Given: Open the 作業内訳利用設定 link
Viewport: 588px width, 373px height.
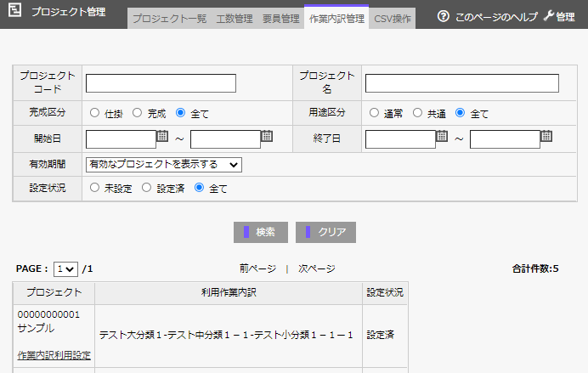Looking at the screenshot, I should pos(54,355).
